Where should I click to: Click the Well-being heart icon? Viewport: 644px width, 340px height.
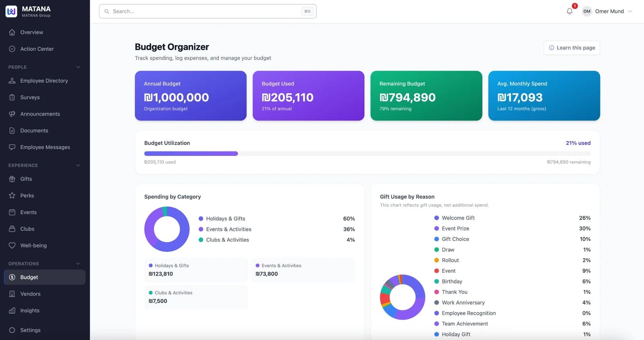coord(12,245)
